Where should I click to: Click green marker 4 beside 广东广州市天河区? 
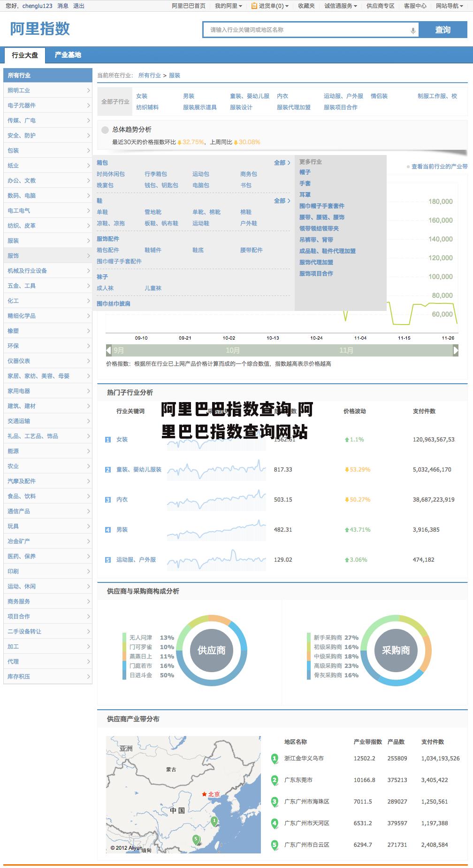click(275, 823)
